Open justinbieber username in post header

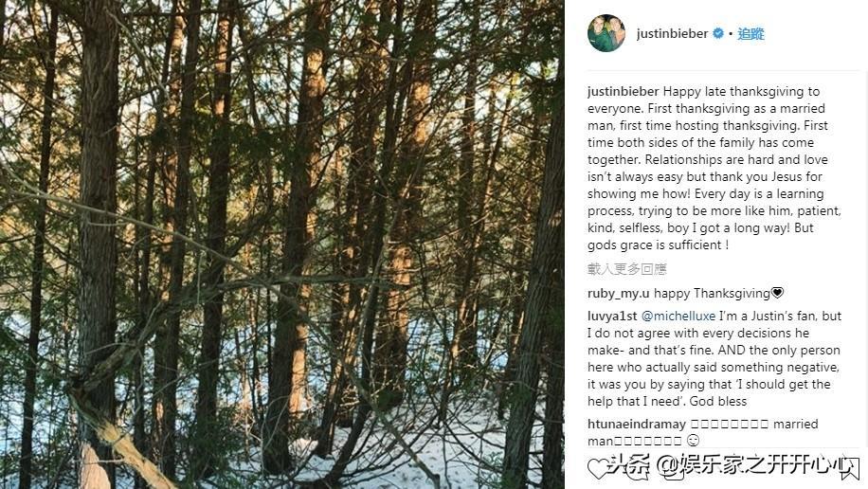click(674, 34)
